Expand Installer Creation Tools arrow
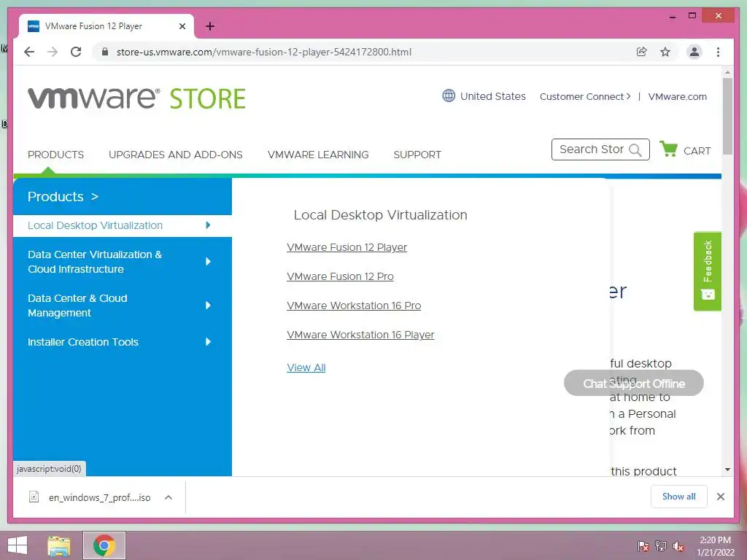 [x=208, y=341]
